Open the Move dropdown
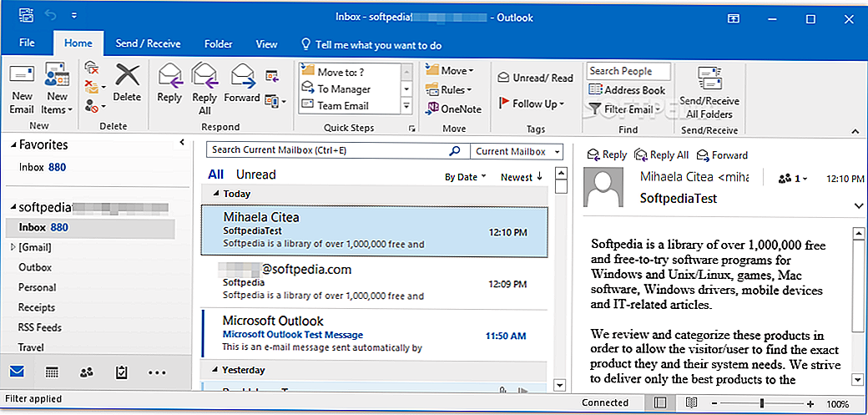 tap(450, 70)
